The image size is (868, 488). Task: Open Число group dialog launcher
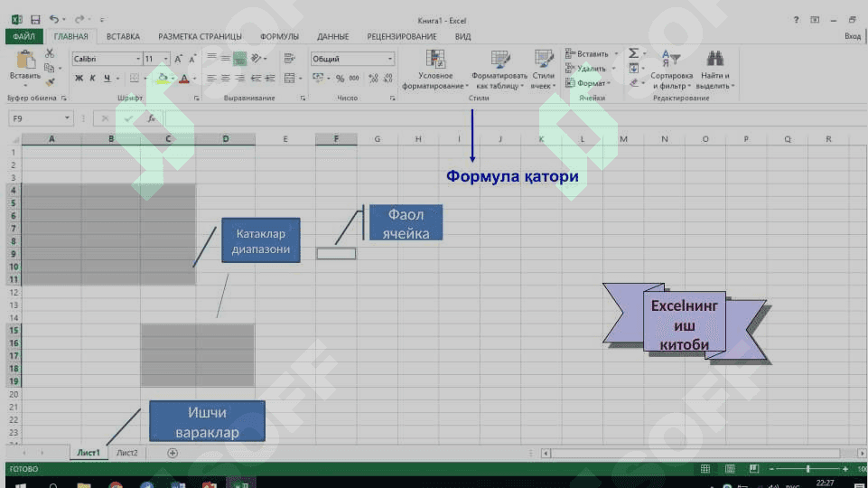[x=393, y=98]
